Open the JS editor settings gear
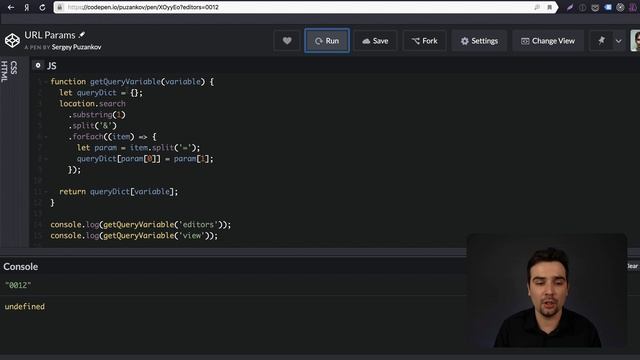Image resolution: width=640 pixels, height=360 pixels. (x=38, y=65)
